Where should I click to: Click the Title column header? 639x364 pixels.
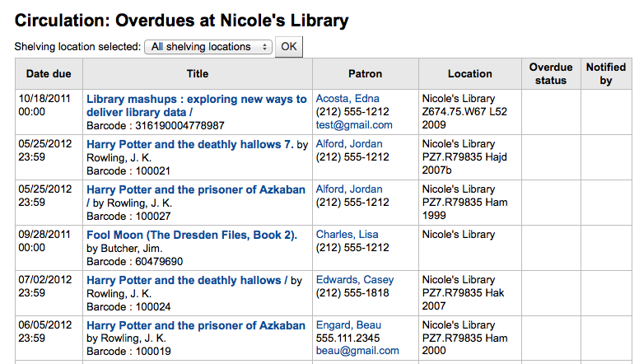pos(198,74)
